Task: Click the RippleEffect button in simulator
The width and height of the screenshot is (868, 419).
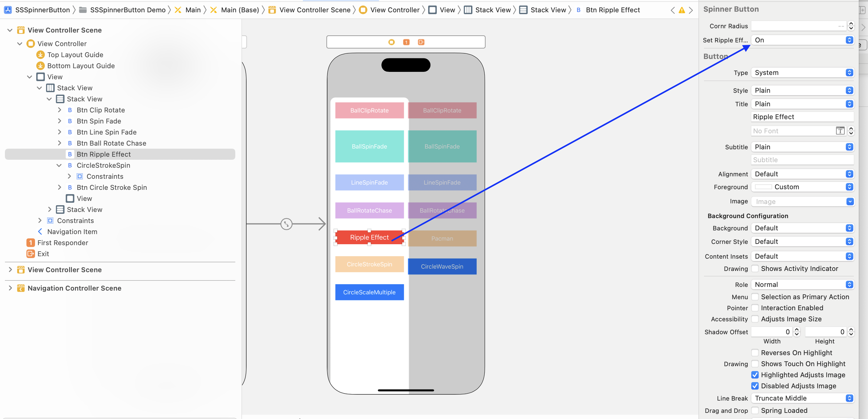Action: (369, 238)
